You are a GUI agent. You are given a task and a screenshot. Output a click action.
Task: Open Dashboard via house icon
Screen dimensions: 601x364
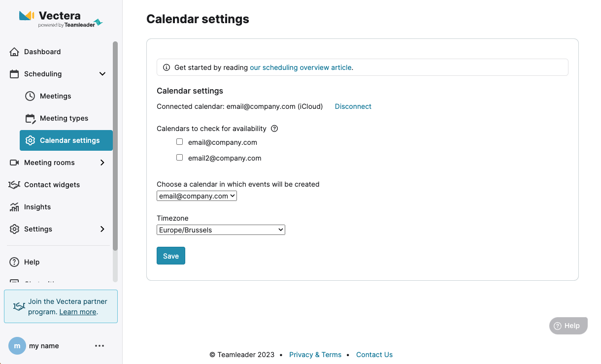pos(14,52)
